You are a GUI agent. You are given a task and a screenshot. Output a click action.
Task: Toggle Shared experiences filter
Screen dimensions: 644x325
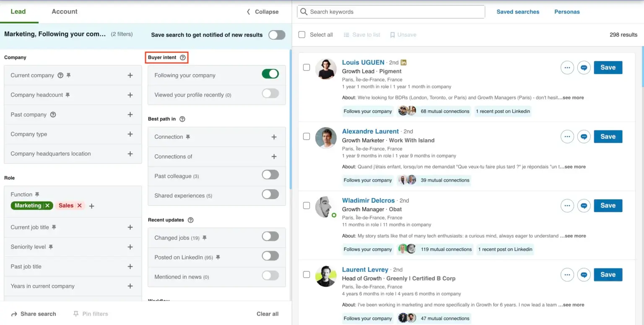click(x=270, y=194)
